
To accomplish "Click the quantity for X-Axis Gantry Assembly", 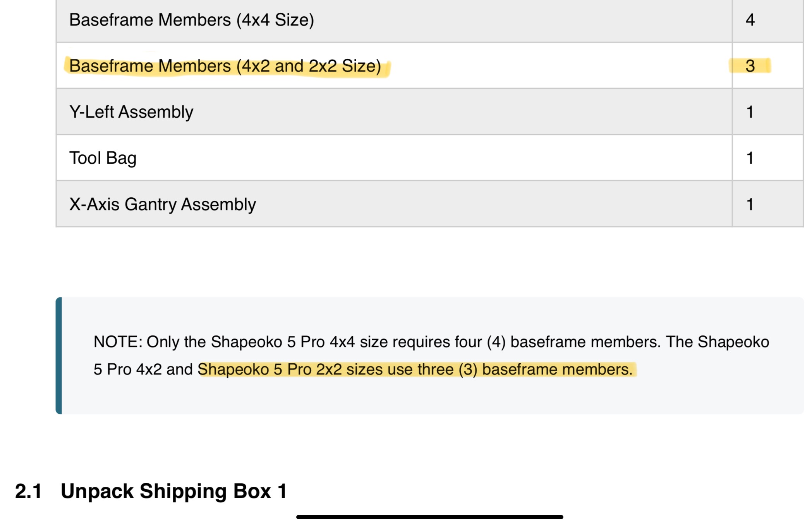I will point(750,204).
